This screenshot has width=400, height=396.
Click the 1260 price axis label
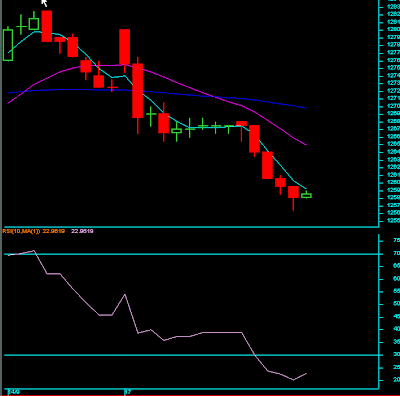393,182
